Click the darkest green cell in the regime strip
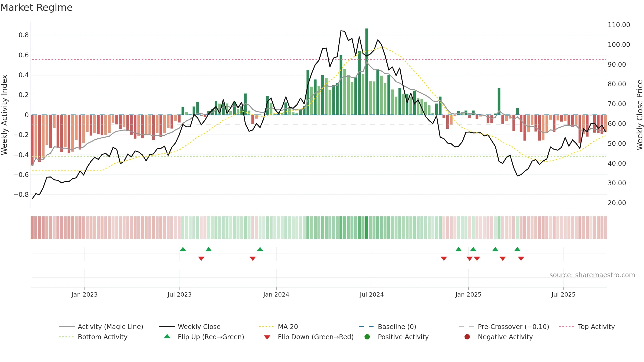Screen dimensions: 644x362 tap(367, 228)
